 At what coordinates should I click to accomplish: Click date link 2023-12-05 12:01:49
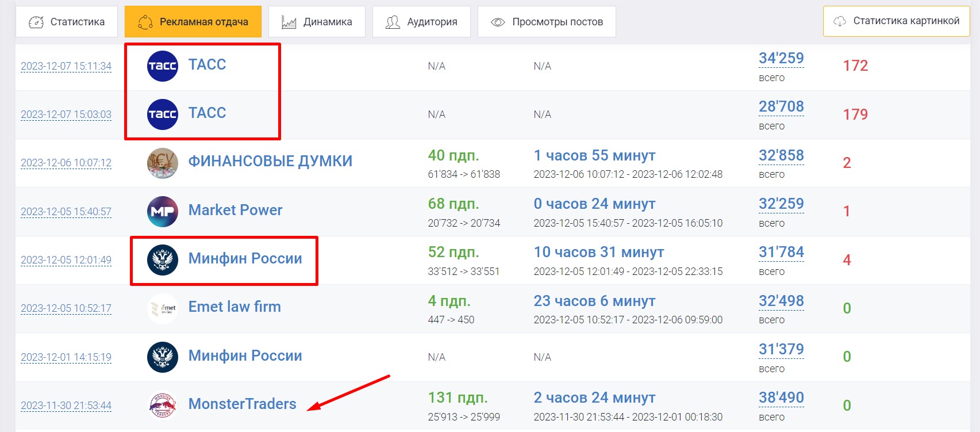(x=66, y=260)
